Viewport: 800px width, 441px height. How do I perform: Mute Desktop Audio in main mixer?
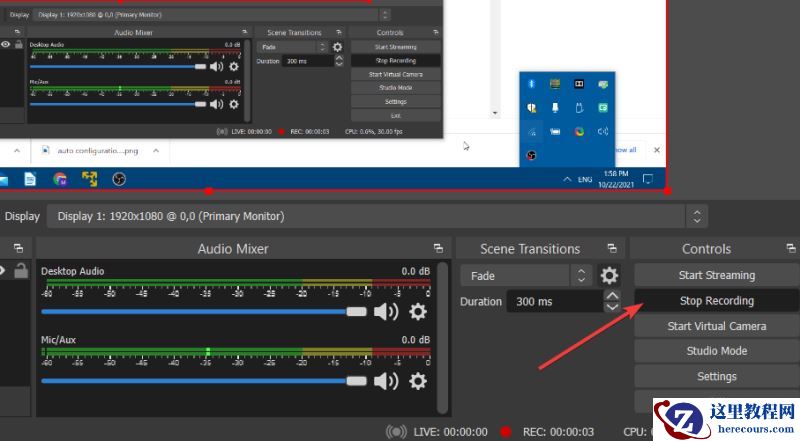[386, 311]
